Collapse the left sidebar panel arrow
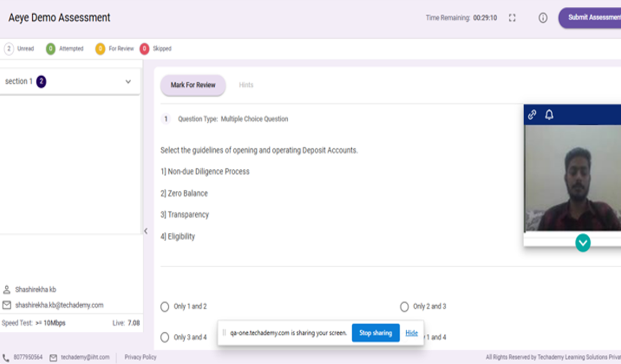621x364 pixels. point(146,231)
